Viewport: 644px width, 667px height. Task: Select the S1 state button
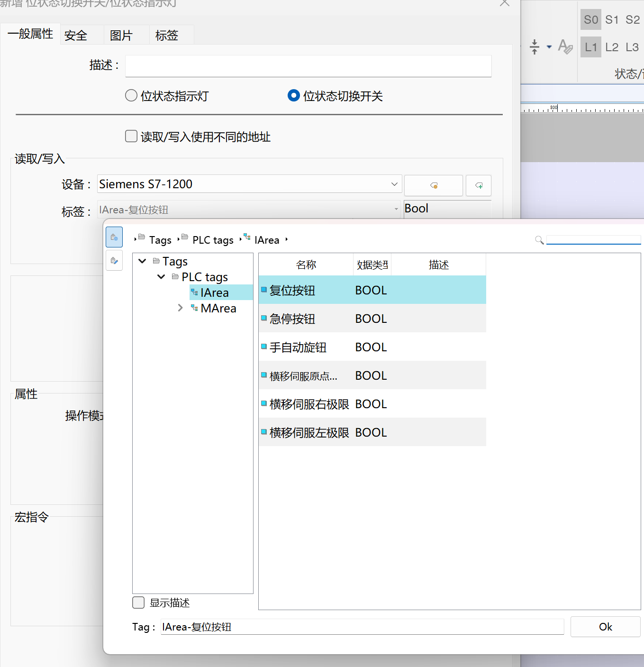[x=611, y=20]
